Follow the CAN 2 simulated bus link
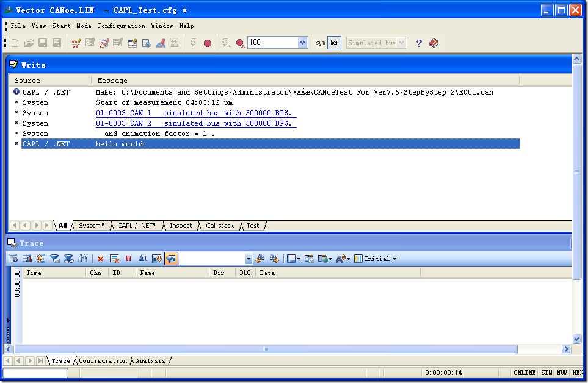Screen dimensions: 588x383 click(196, 124)
